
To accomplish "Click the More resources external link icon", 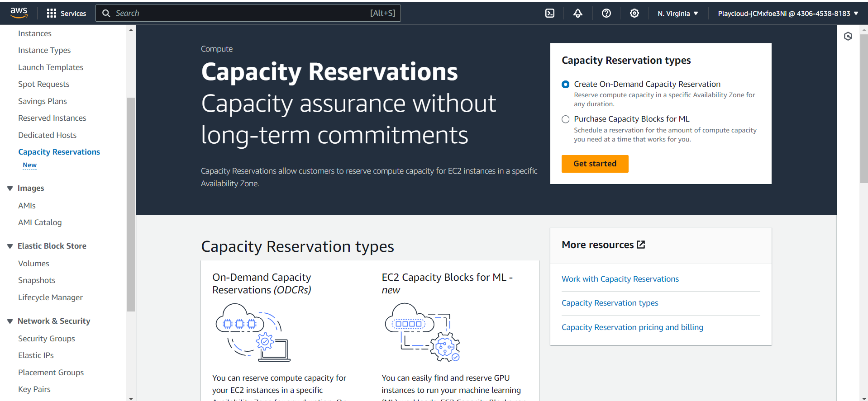I will [641, 245].
